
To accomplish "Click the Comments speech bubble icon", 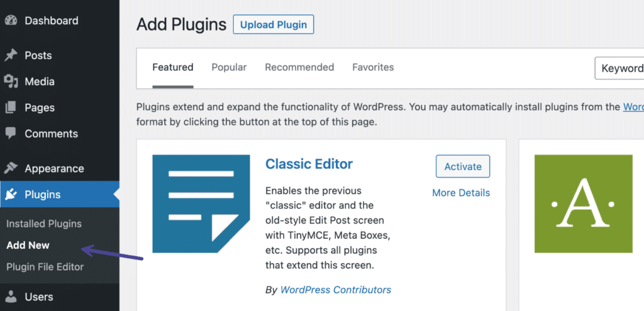I will pyautogui.click(x=10, y=133).
